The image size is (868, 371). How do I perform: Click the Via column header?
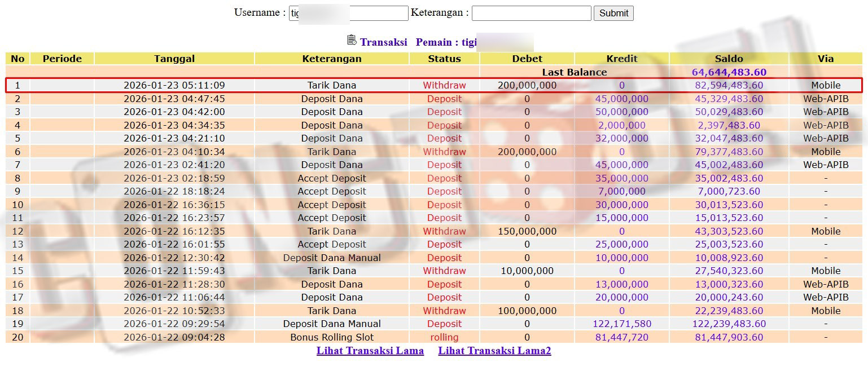coord(825,59)
